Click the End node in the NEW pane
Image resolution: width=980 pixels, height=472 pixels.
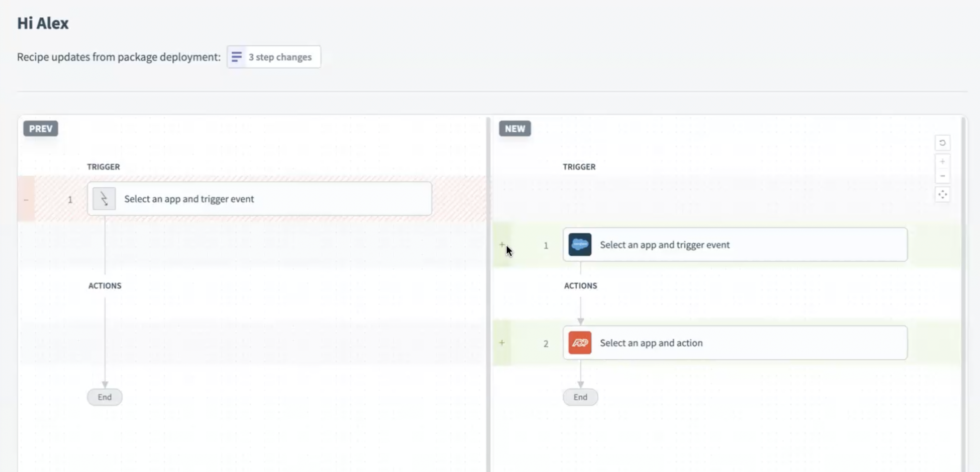coord(580,397)
